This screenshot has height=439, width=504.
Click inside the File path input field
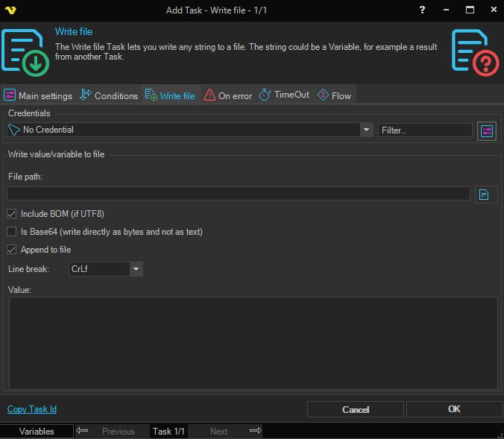[239, 194]
